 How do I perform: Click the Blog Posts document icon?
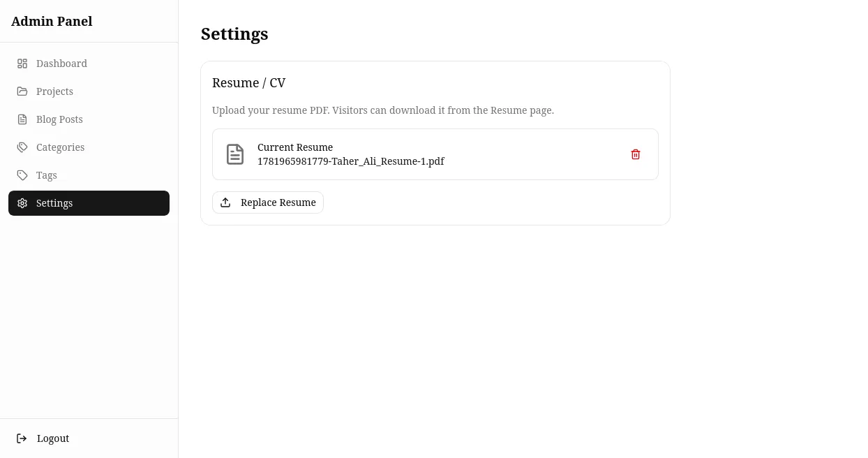click(x=22, y=119)
